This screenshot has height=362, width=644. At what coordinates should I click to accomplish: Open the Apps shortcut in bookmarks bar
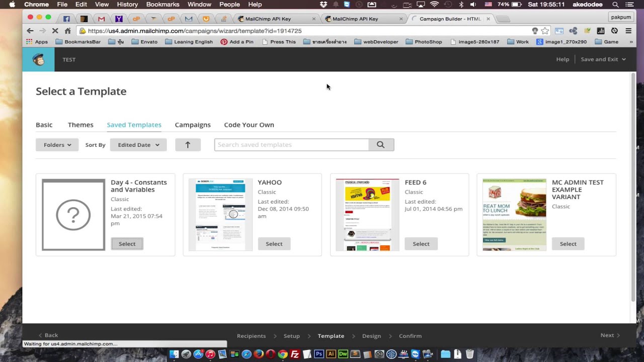(37, 42)
